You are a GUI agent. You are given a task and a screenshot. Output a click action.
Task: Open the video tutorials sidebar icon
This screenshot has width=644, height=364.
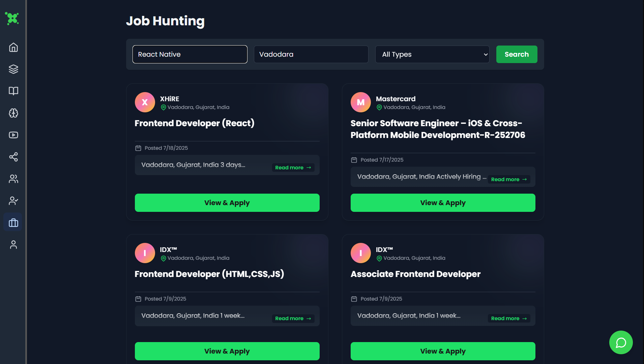click(x=13, y=135)
